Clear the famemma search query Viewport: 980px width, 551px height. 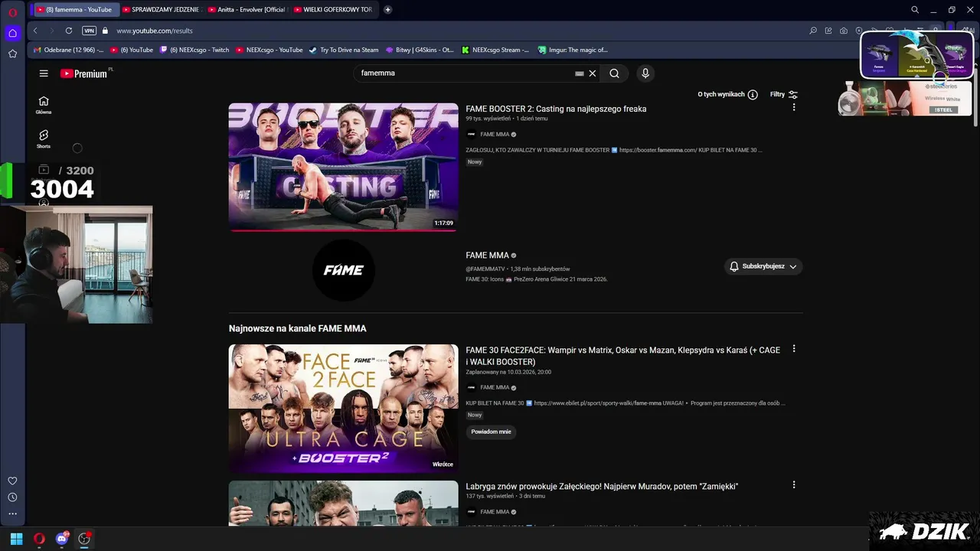click(x=592, y=73)
